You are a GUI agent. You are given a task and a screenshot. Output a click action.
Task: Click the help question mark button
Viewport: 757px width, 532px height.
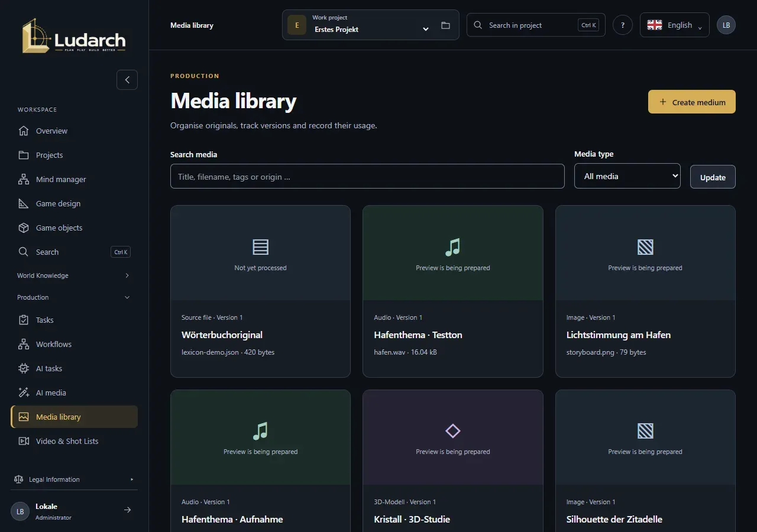point(623,25)
